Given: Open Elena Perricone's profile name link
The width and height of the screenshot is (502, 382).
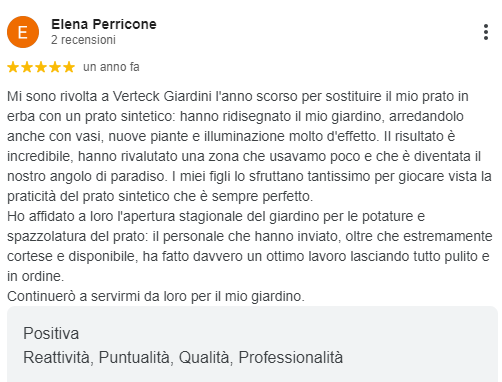Looking at the screenshot, I should tap(104, 24).
